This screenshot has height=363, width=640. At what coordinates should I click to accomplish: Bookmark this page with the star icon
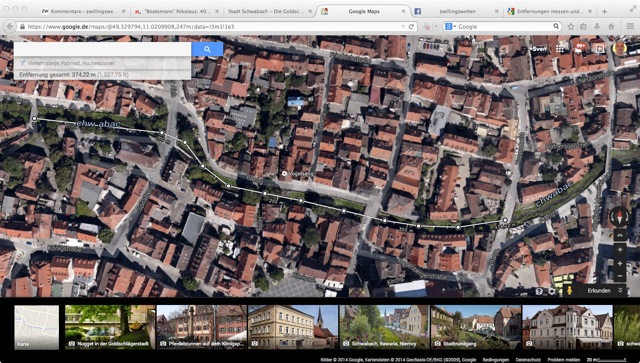tap(571, 27)
